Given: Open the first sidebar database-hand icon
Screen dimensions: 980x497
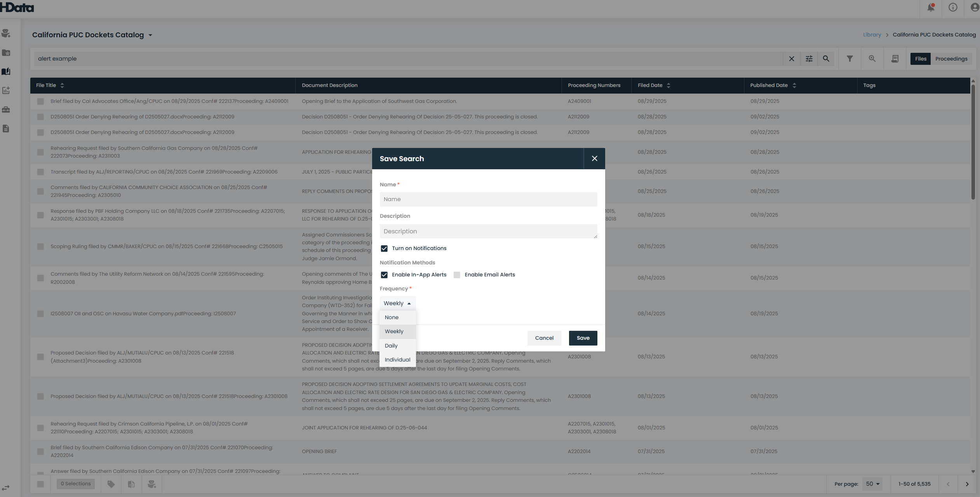Looking at the screenshot, I should [x=6, y=33].
